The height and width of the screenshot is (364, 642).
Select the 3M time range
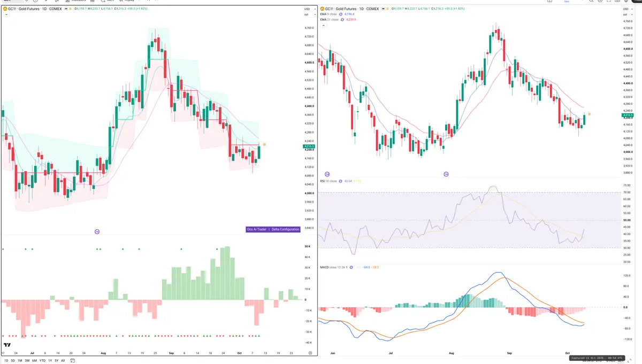point(27,361)
